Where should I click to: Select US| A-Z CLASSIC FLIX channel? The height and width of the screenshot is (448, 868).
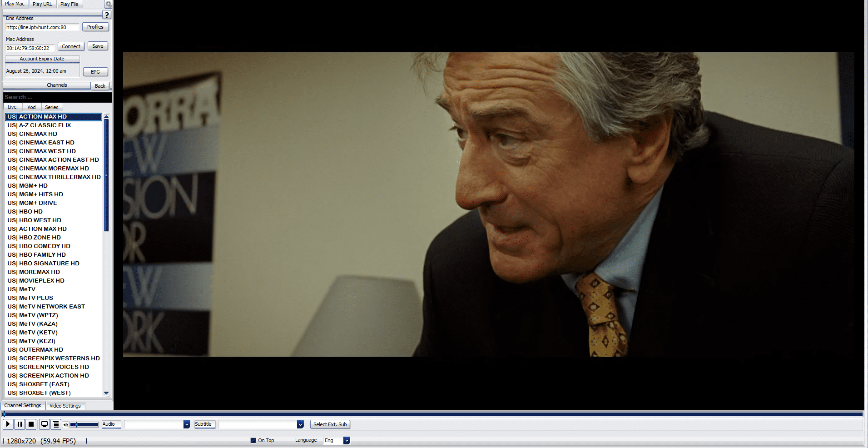pos(54,125)
